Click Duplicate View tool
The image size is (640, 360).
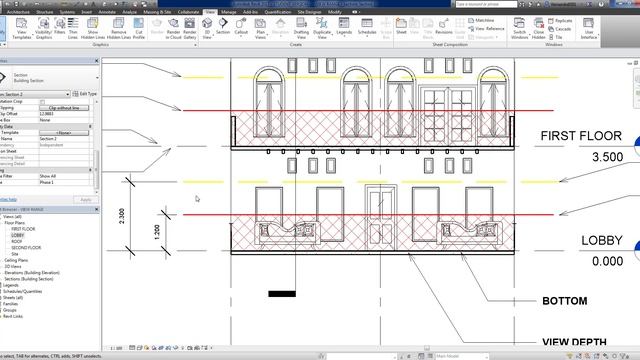(322, 28)
